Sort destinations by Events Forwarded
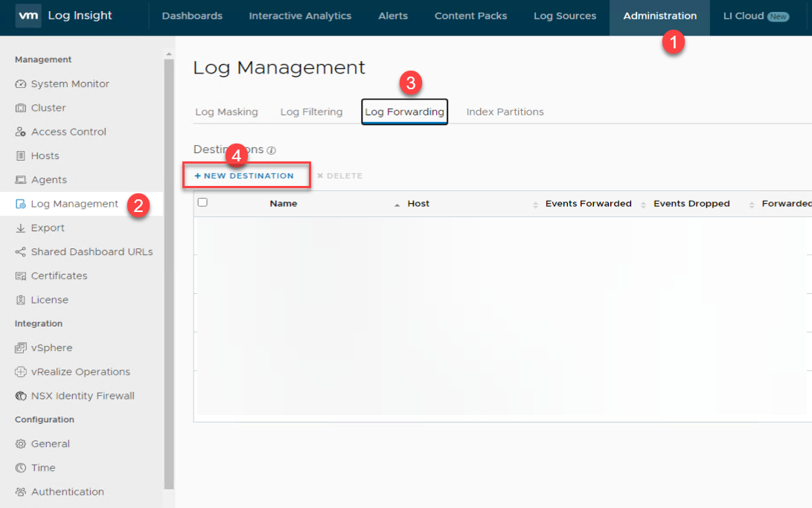 [586, 203]
